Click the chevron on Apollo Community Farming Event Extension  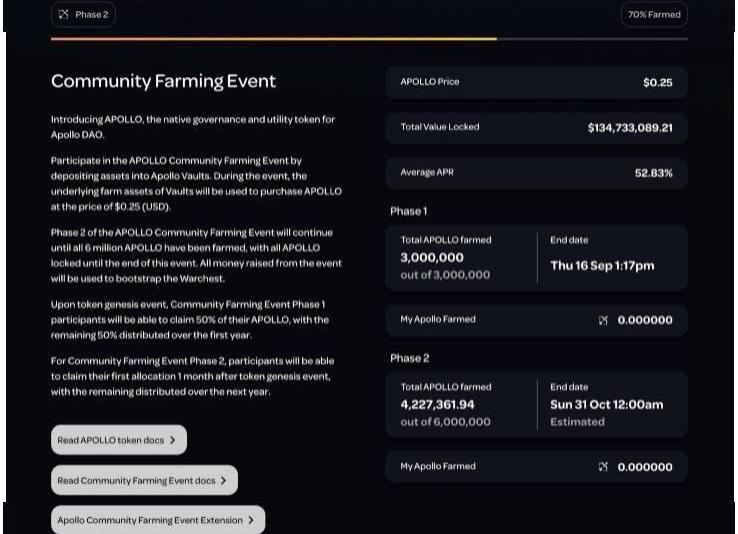251,520
